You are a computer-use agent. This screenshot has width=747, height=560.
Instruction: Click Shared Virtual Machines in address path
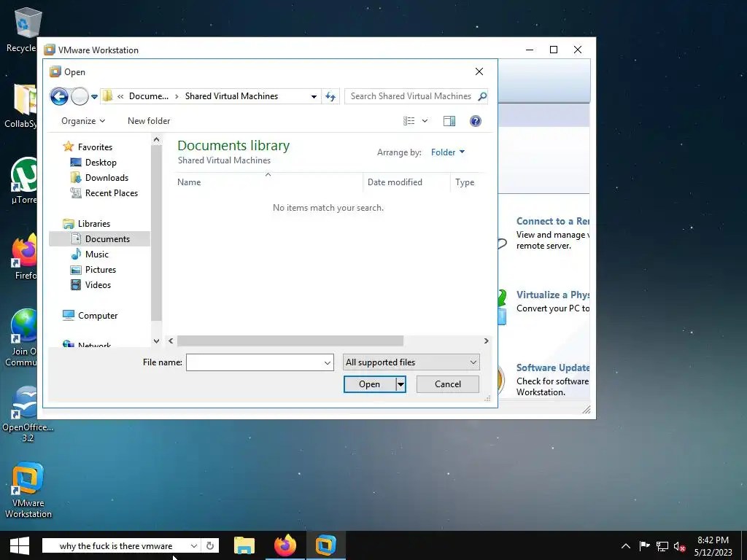[231, 96]
